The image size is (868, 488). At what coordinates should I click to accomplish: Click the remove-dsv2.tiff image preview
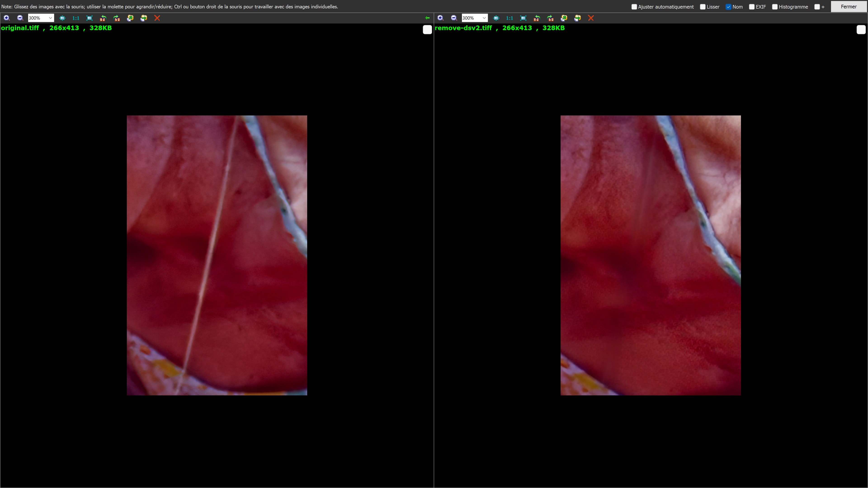pos(650,255)
